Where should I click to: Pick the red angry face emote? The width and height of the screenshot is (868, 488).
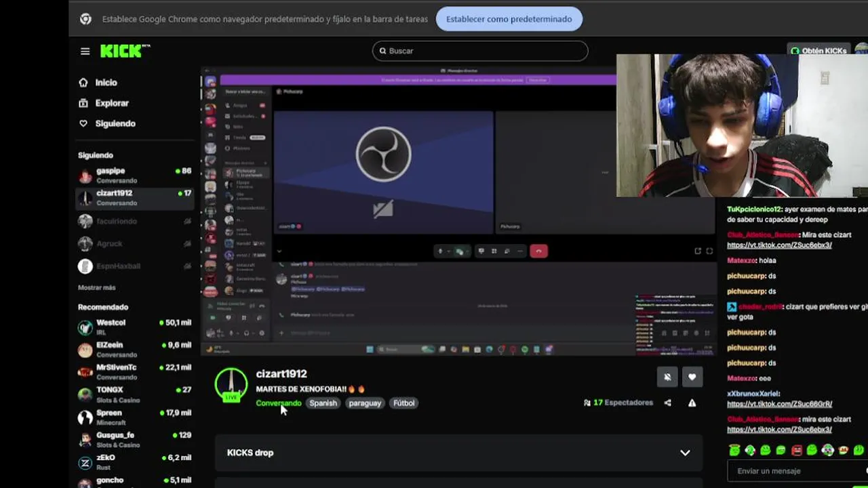pos(797,450)
